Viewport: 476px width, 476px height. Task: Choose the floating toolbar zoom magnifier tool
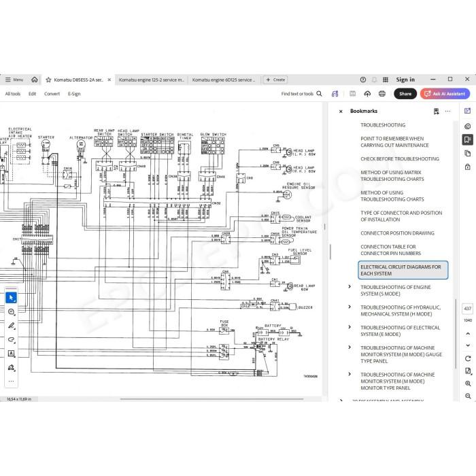tap(12, 311)
